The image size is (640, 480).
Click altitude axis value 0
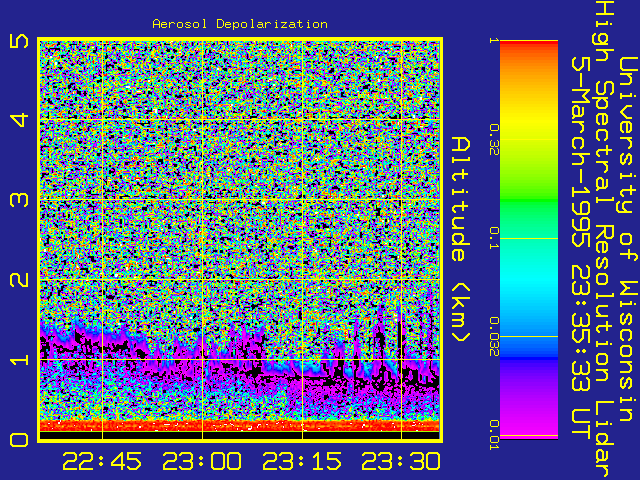19,440
